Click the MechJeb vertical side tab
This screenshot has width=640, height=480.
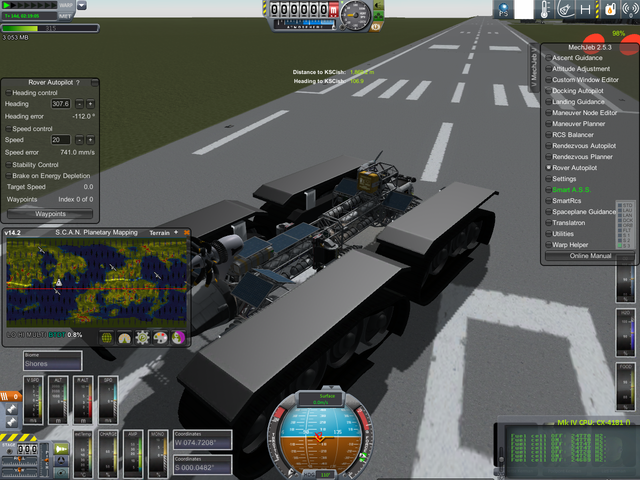(534, 67)
